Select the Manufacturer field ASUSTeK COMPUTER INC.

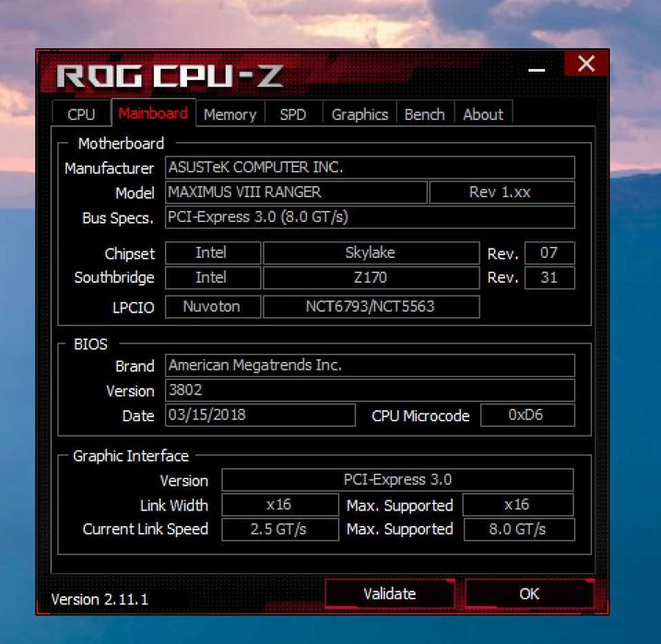pyautogui.click(x=370, y=168)
